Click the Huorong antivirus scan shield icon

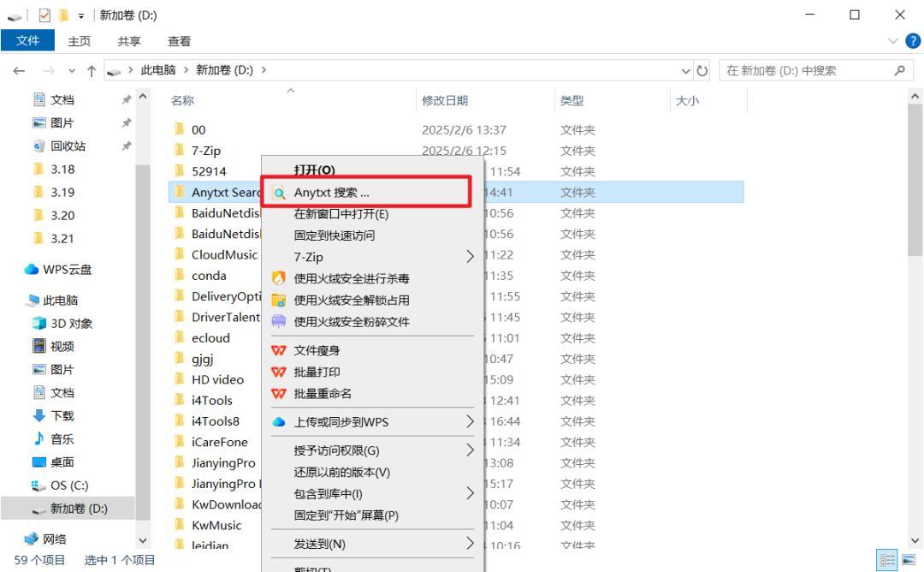point(278,278)
